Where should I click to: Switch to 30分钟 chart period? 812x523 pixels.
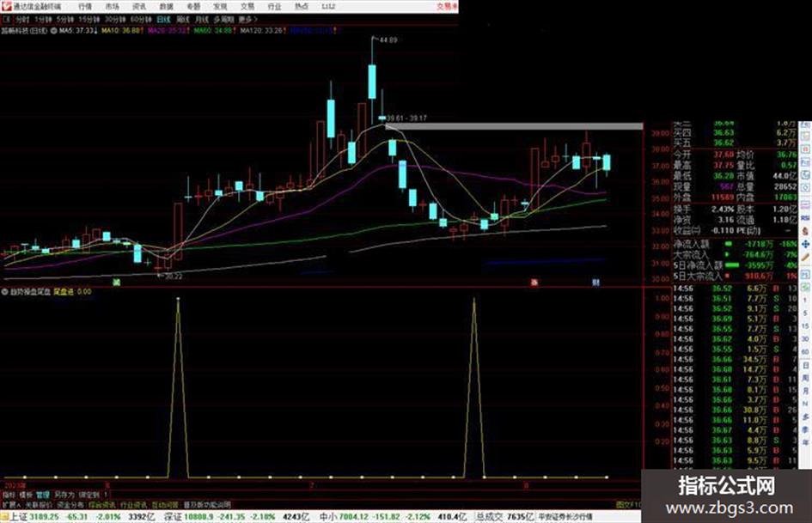click(x=115, y=19)
